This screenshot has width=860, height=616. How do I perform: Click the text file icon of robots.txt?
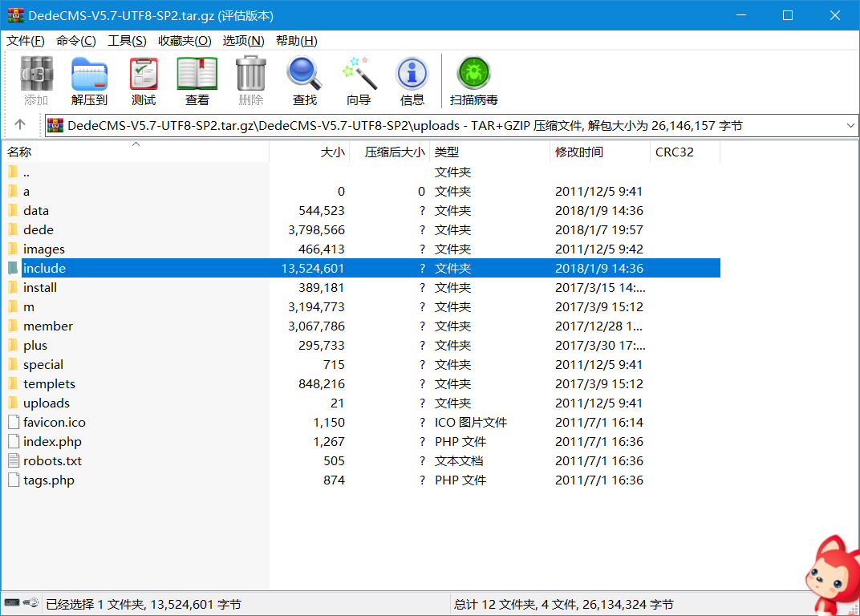tap(14, 460)
